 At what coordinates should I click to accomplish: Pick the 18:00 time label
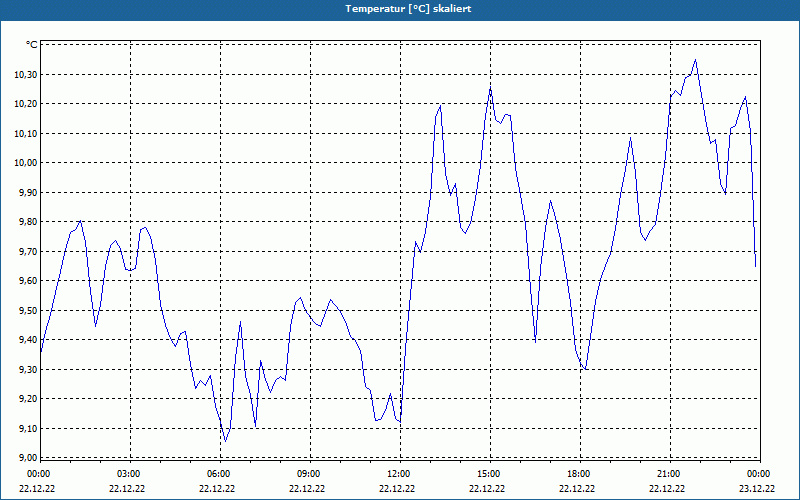(581, 474)
